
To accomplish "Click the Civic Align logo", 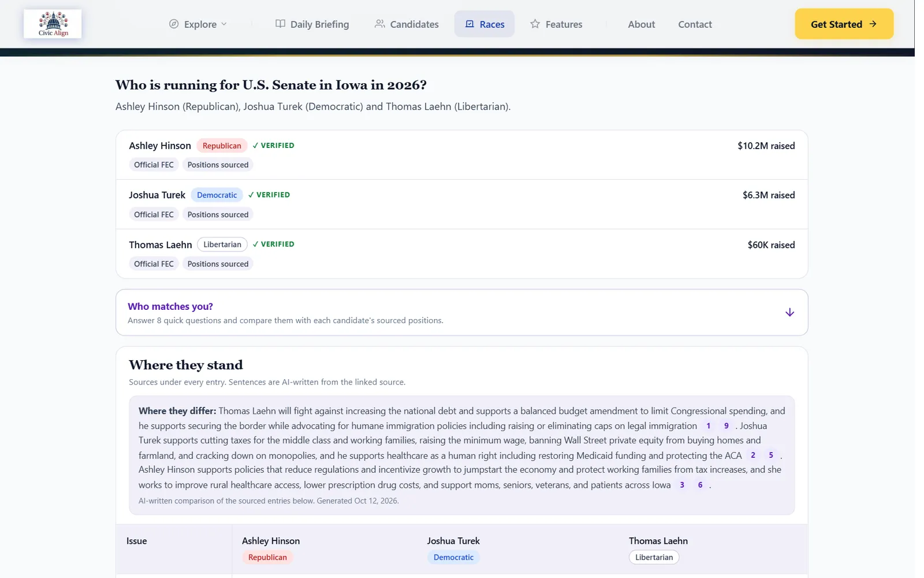I will [x=53, y=24].
